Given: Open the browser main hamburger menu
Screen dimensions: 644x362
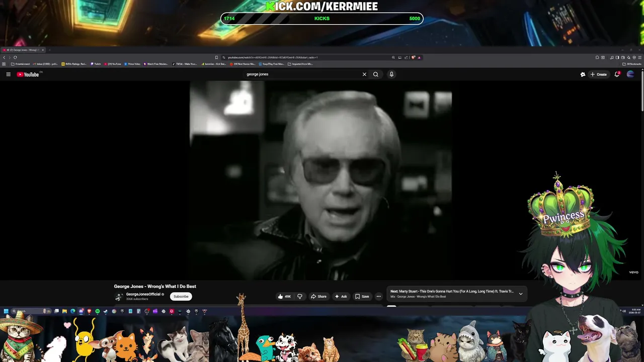Looking at the screenshot, I should pyautogui.click(x=639, y=57).
